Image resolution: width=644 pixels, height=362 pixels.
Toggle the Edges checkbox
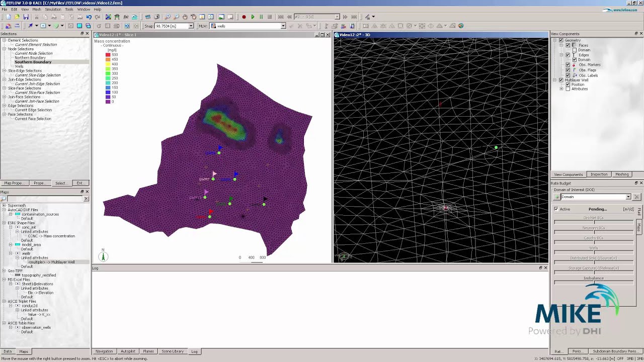click(568, 55)
